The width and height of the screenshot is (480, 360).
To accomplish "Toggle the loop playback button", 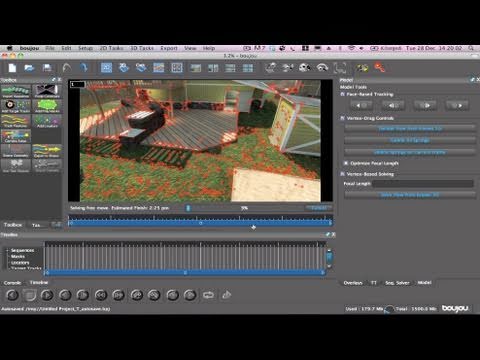I will tap(208, 295).
